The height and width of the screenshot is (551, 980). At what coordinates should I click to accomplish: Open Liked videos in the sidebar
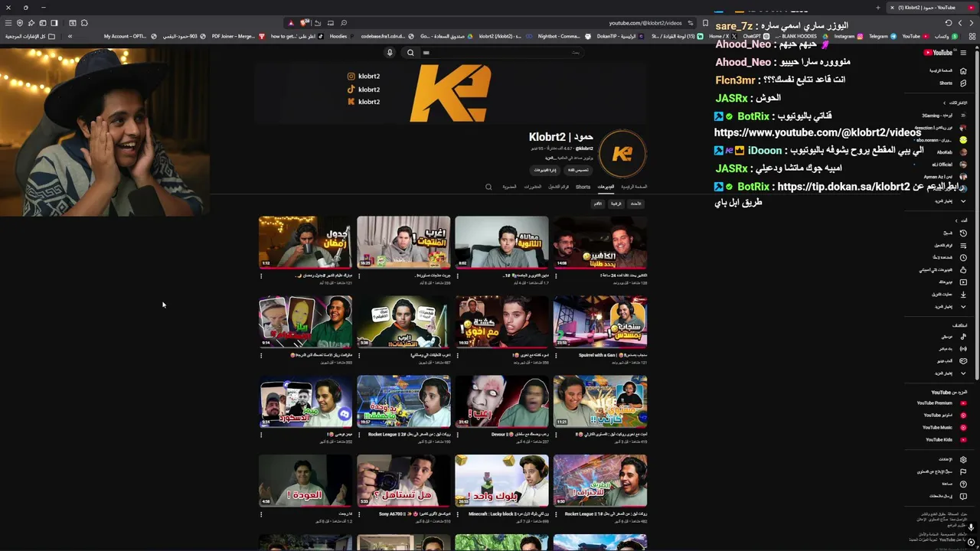point(945,269)
